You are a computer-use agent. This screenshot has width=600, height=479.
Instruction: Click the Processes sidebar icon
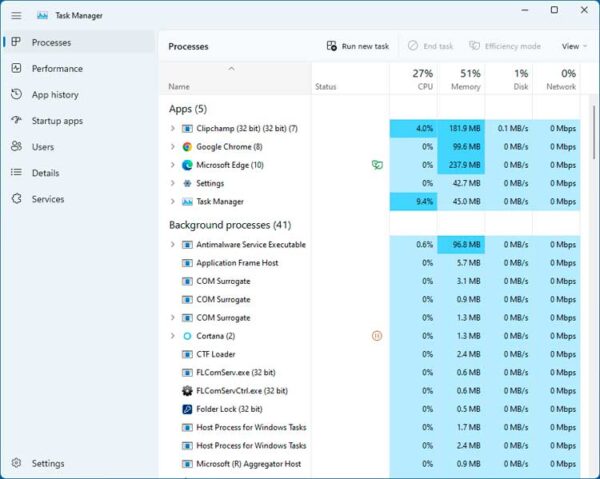(16, 42)
